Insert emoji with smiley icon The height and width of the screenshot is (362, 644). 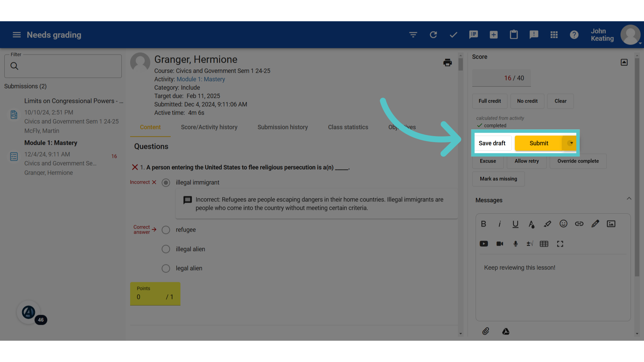(x=563, y=224)
